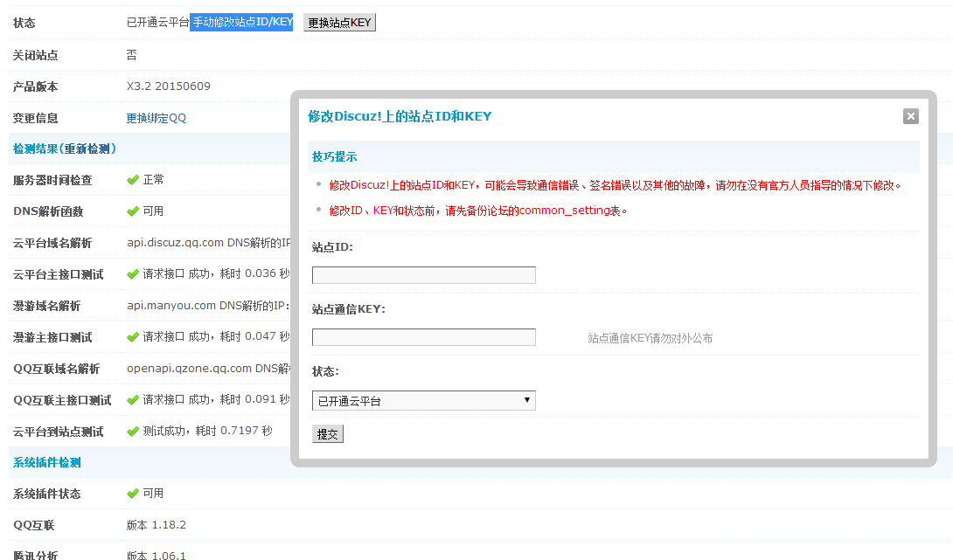Click the 请求接口 成功，耗时 0.091 text
The image size is (953, 560).
(216, 399)
